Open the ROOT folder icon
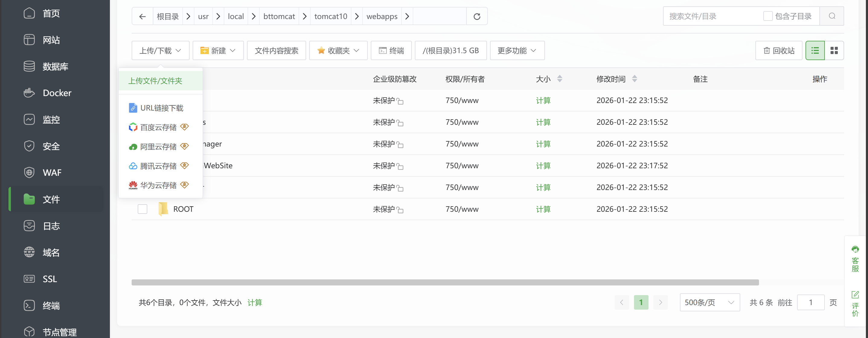This screenshot has width=868, height=338. click(x=163, y=209)
